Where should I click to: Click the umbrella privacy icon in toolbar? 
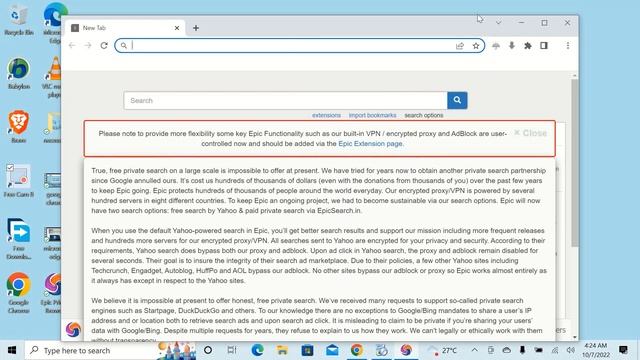pos(496,46)
